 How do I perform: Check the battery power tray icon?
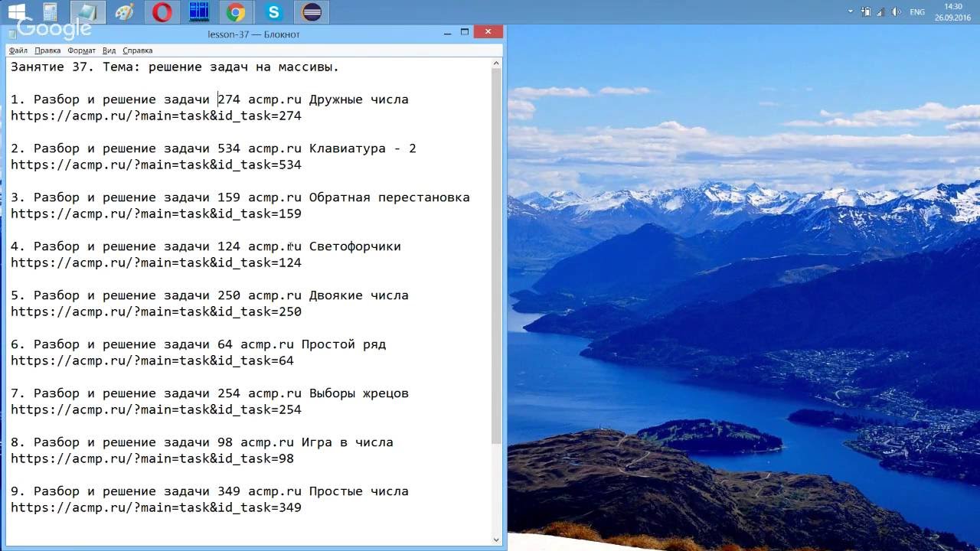(x=866, y=11)
